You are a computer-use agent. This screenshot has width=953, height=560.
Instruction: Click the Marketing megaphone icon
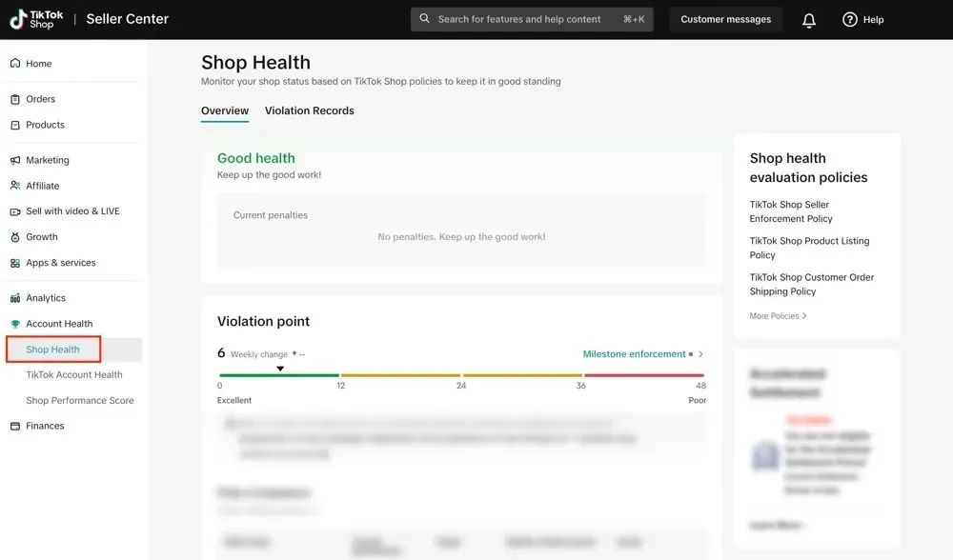[15, 160]
